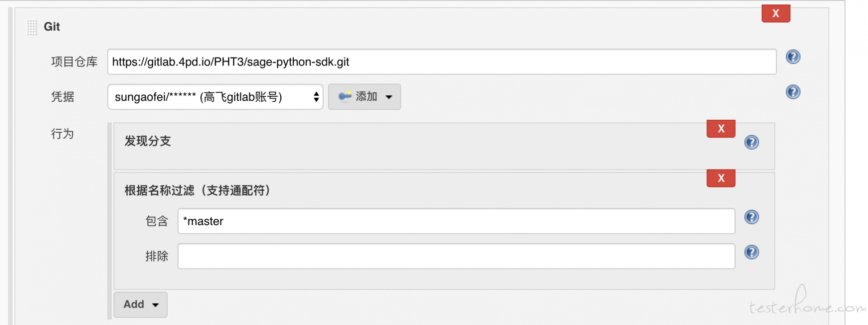The image size is (868, 325).
Task: Open help for the 排除 exclude field
Action: click(x=751, y=252)
